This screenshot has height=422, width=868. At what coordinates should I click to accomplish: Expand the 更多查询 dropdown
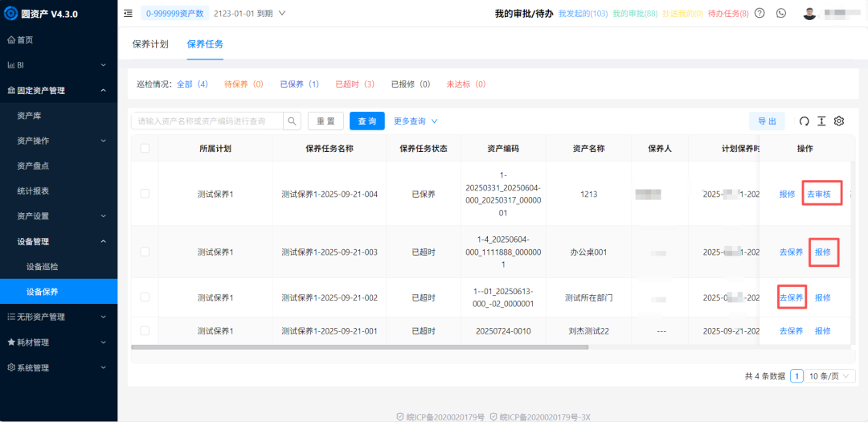click(416, 121)
